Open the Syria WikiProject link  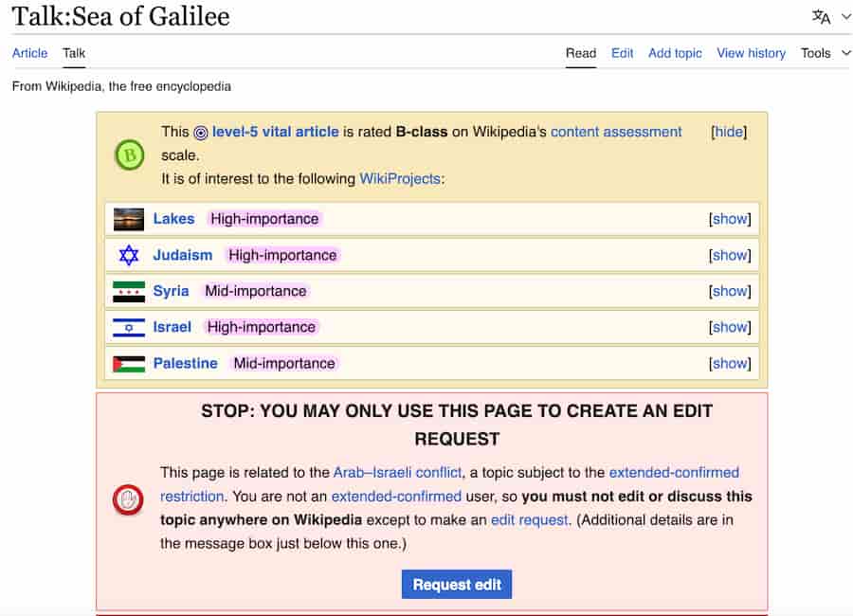coord(171,291)
